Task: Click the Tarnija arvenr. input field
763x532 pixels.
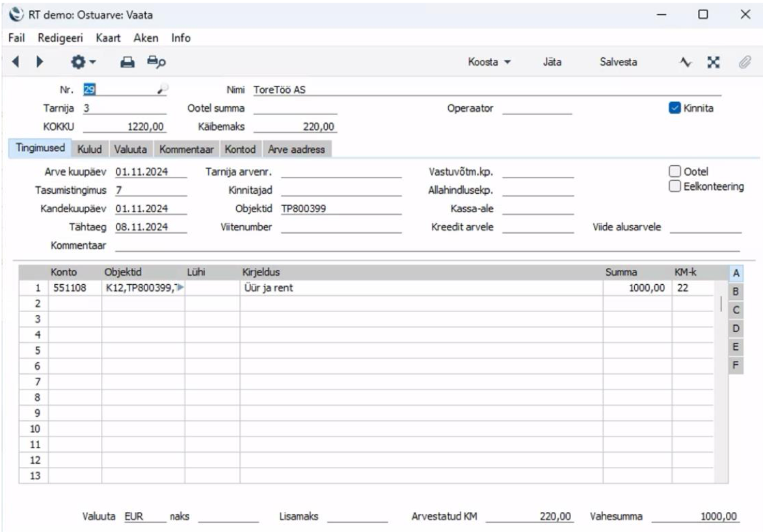Action: (x=341, y=172)
